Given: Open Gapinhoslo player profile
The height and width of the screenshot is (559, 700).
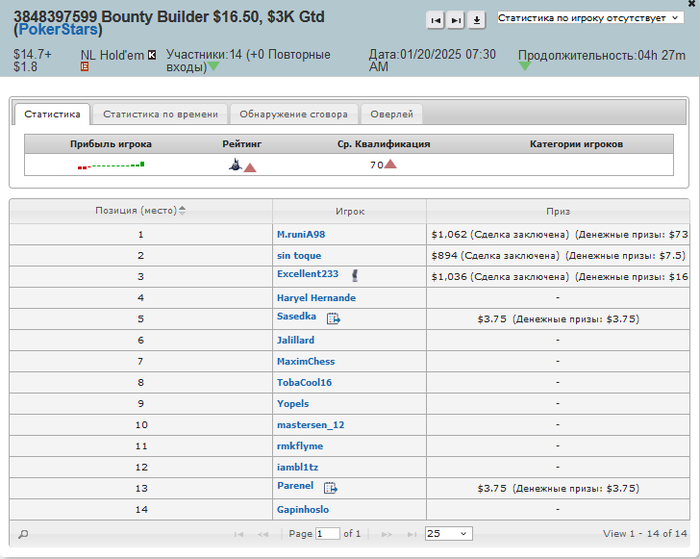Looking at the screenshot, I should coord(303,509).
